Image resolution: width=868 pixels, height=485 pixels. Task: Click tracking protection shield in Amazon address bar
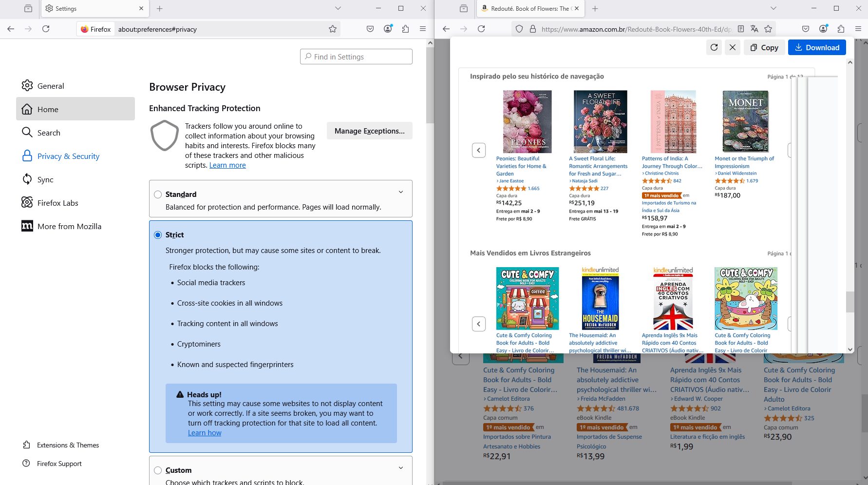coord(519,29)
